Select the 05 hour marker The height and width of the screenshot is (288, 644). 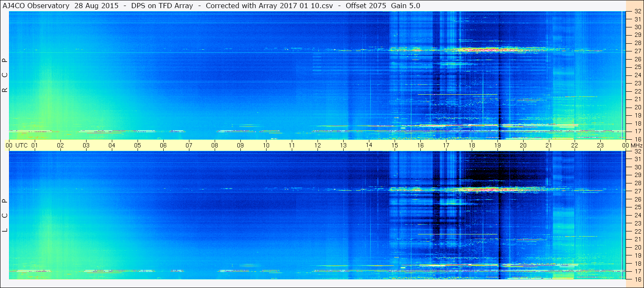click(x=138, y=146)
